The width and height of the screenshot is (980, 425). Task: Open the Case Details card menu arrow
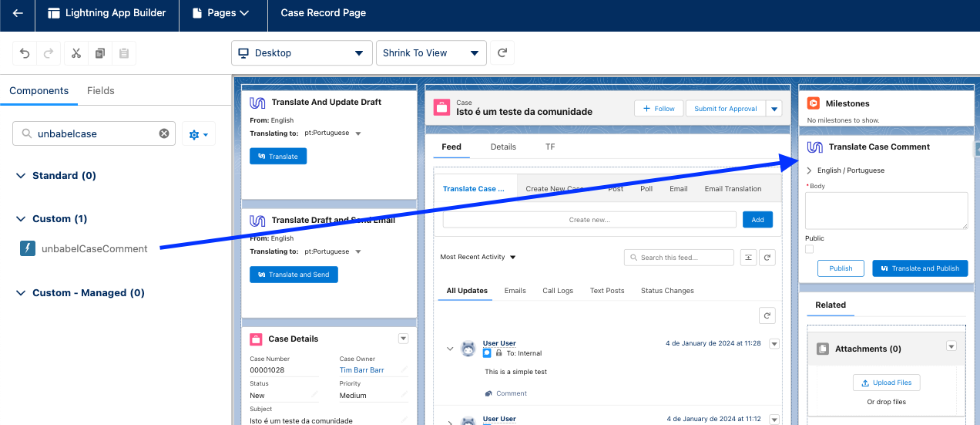point(403,339)
